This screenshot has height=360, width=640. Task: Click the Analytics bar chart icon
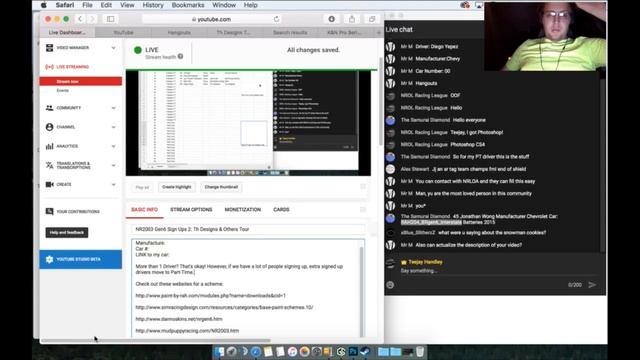pos(49,146)
